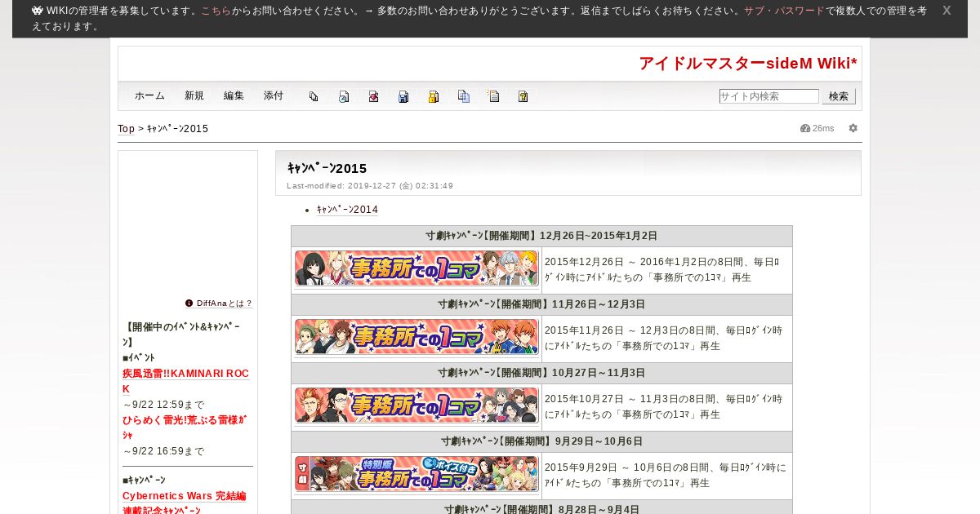Select the 2015年9月29日 description cell
980x514 pixels.
click(x=667, y=476)
